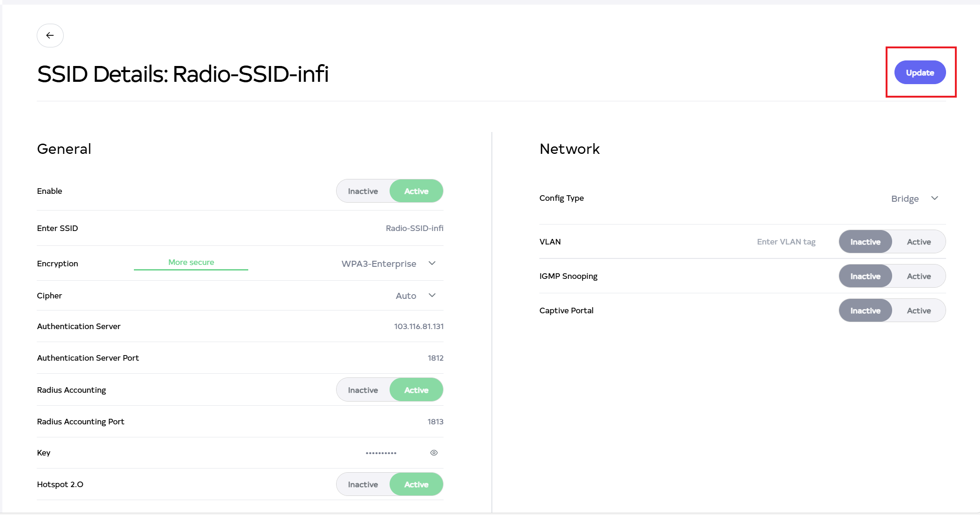980x515 pixels.
Task: Click the Enter SSID text field
Action: coord(414,228)
